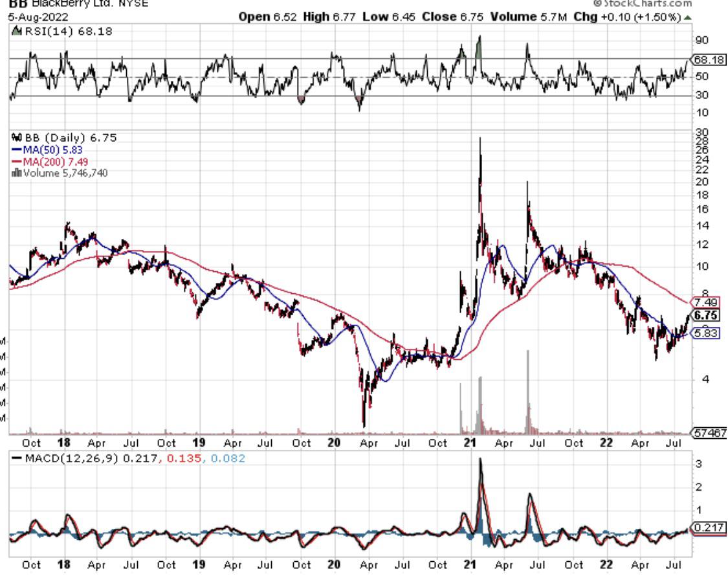Click the 'Volume 5.7M' header value
The height and width of the screenshot is (578, 728).
click(528, 17)
